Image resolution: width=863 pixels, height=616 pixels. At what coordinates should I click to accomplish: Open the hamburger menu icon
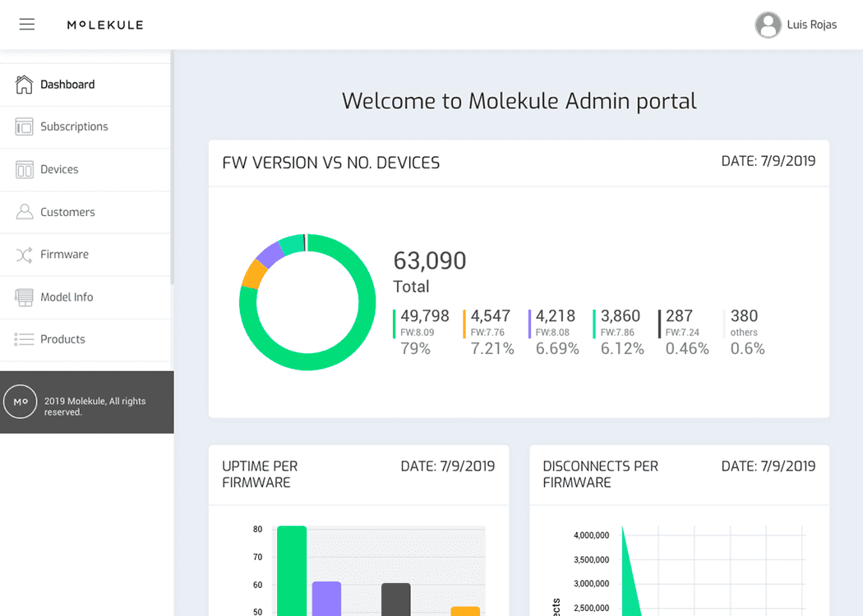click(27, 24)
